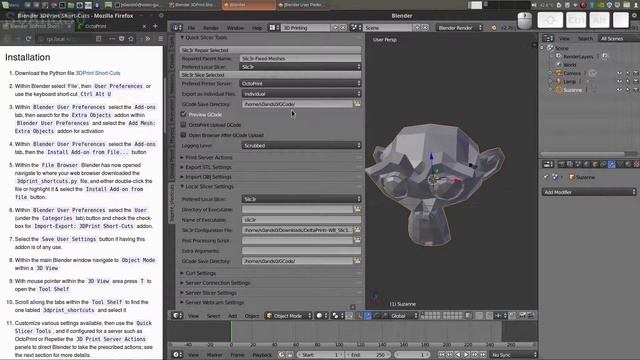Open the Material properties tab icon

click(x=628, y=164)
